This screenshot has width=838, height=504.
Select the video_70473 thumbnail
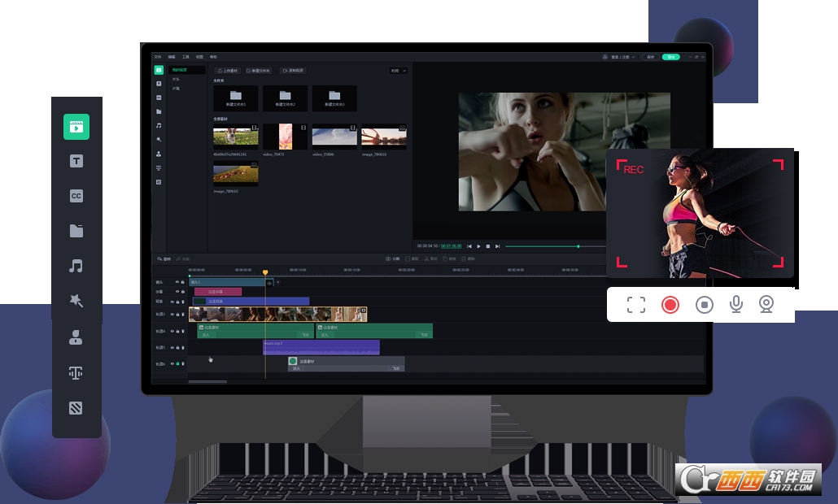pyautogui.click(x=285, y=137)
